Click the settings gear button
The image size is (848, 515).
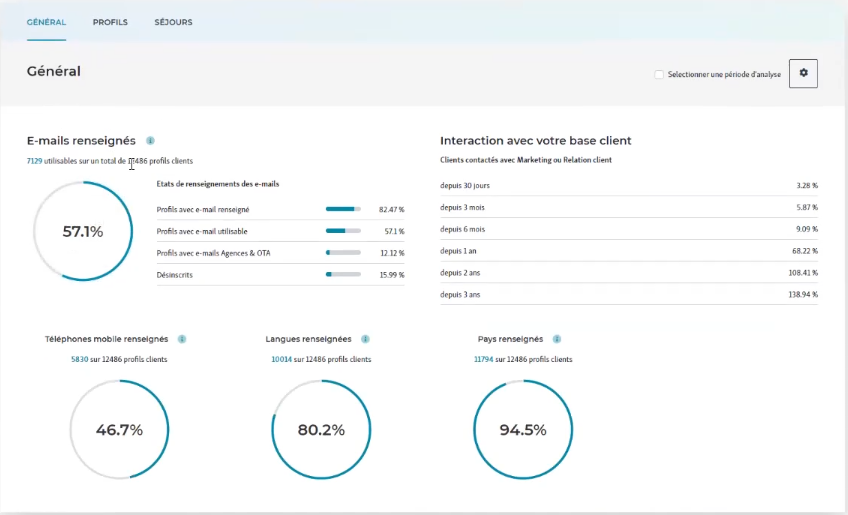pyautogui.click(x=803, y=74)
